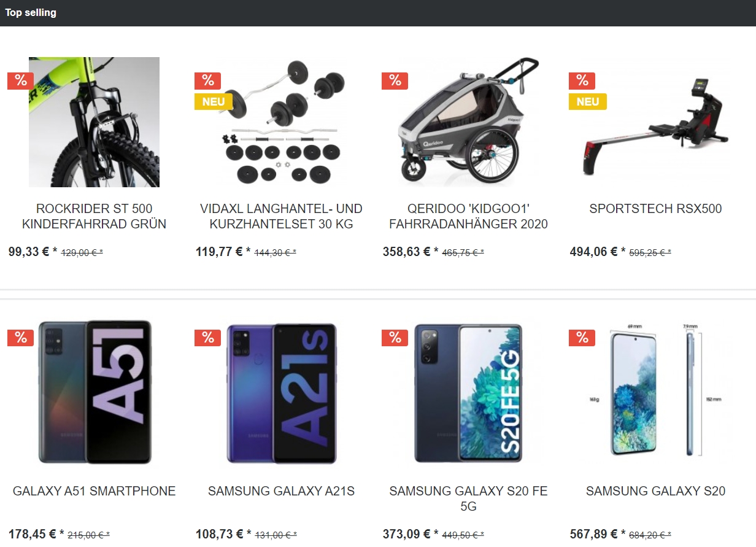Open the Rockrider ST 500 bike image
Screen dimensions: 756x547
coord(94,122)
